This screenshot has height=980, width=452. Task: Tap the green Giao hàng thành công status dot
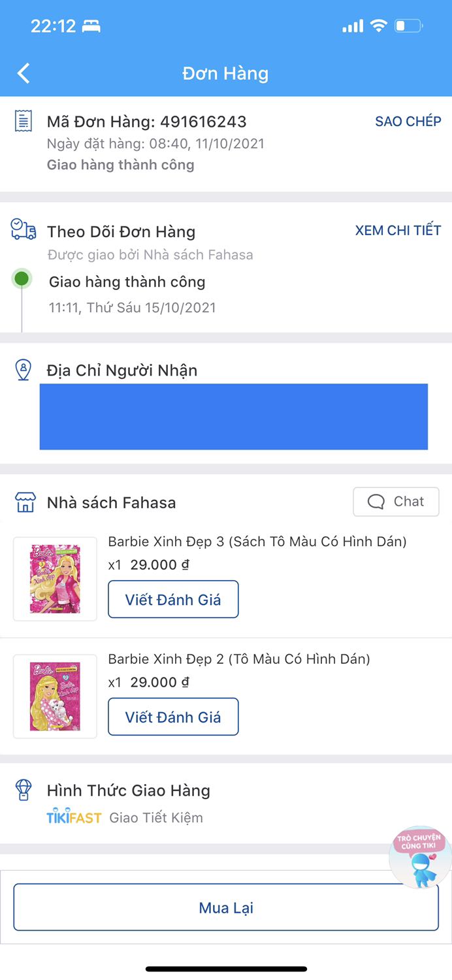click(x=22, y=278)
